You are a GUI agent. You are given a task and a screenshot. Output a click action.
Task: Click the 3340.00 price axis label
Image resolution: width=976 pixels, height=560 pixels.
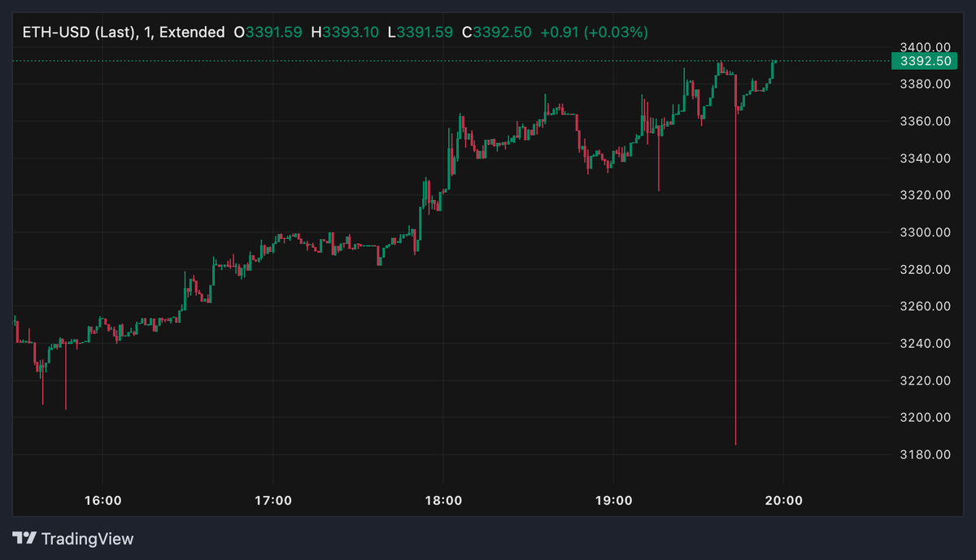coord(926,158)
